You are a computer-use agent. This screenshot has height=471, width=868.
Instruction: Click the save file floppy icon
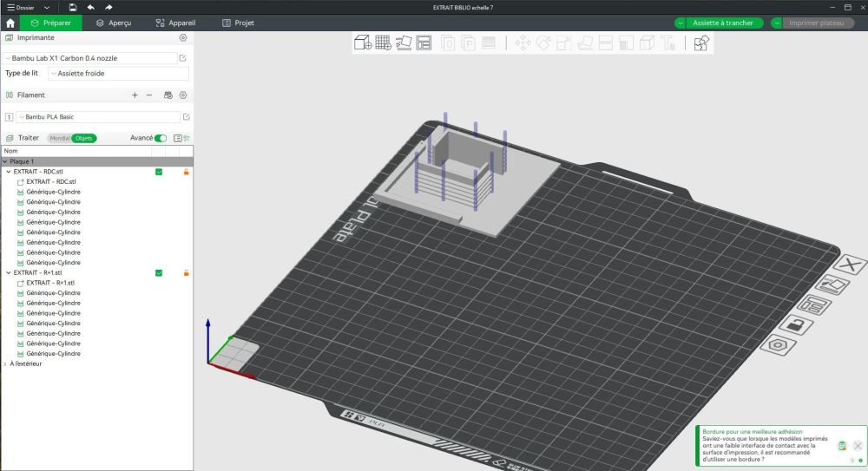click(73, 7)
